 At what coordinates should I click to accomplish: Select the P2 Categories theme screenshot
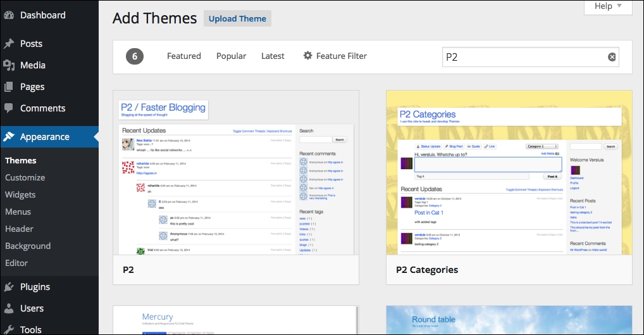509,173
